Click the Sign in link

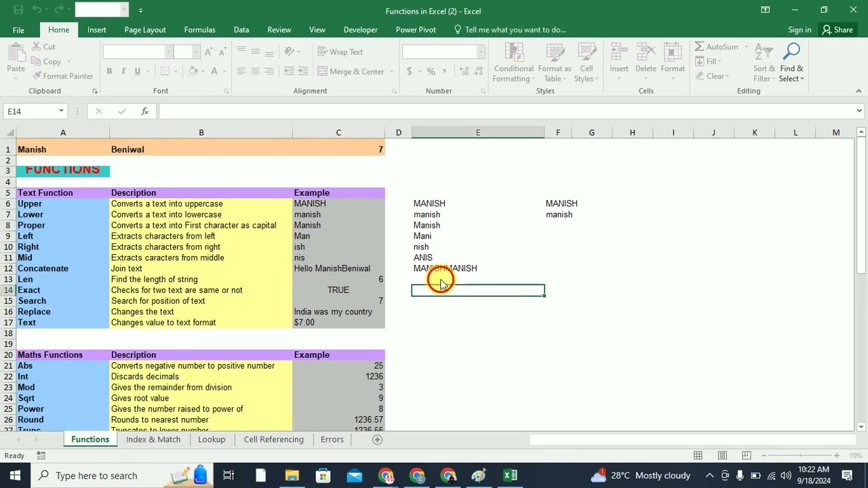(x=800, y=30)
